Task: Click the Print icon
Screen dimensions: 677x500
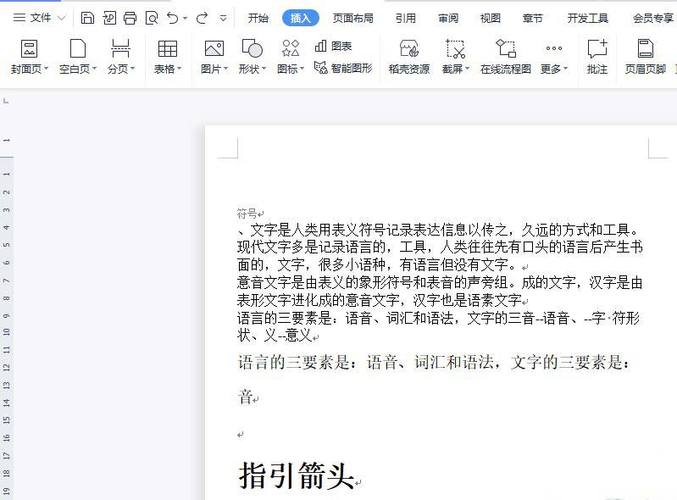Action: (130, 18)
